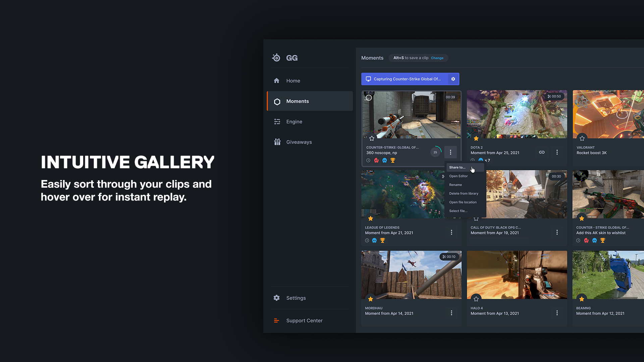Click the capturing settings gear icon
The width and height of the screenshot is (644, 362).
point(453,79)
